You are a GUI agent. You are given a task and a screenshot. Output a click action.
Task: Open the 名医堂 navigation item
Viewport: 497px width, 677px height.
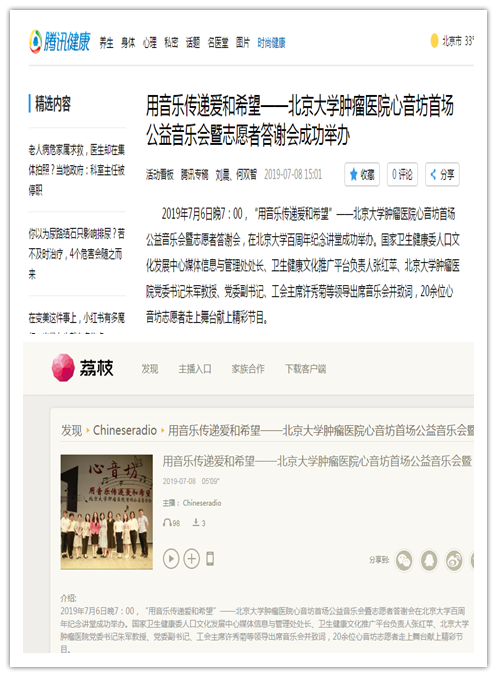[218, 43]
